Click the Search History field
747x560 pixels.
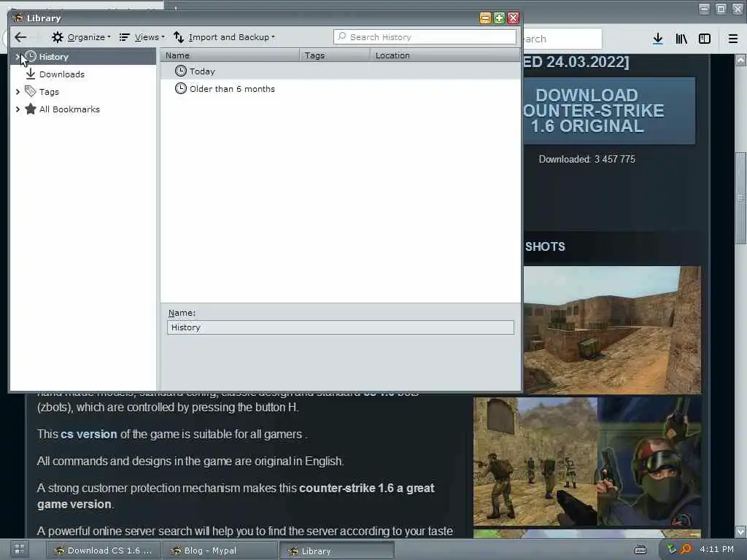click(425, 37)
